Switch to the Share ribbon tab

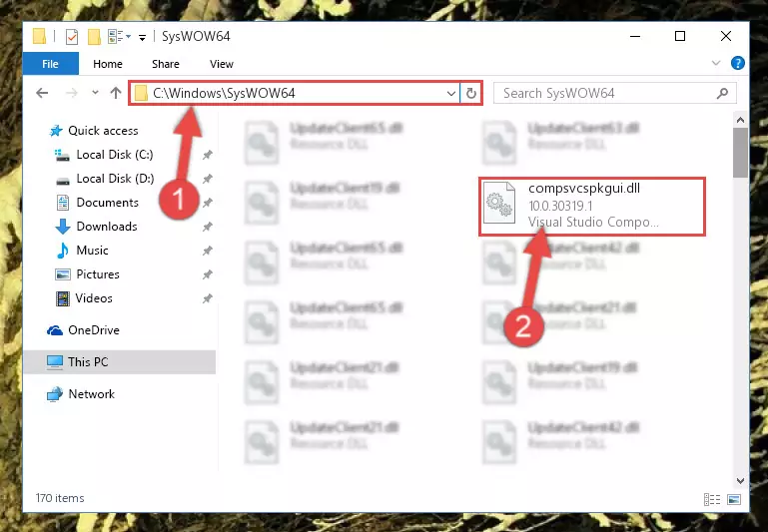coord(166,64)
